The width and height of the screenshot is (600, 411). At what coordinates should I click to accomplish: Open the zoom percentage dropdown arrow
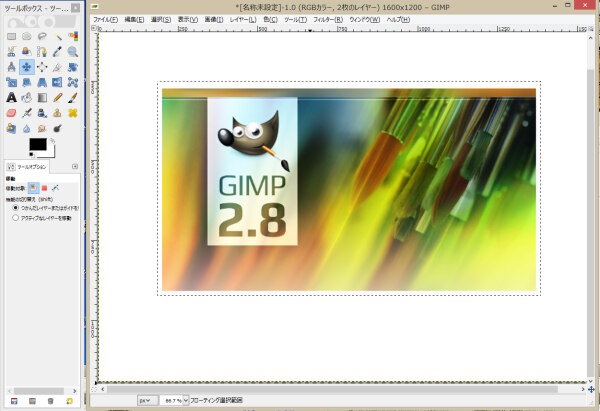point(186,400)
